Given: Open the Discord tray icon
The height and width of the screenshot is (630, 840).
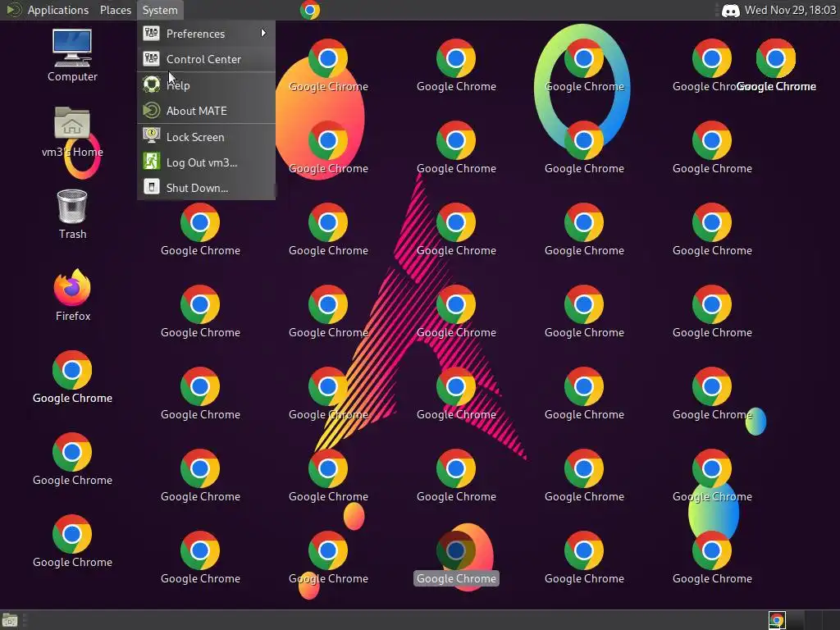Looking at the screenshot, I should tap(730, 10).
